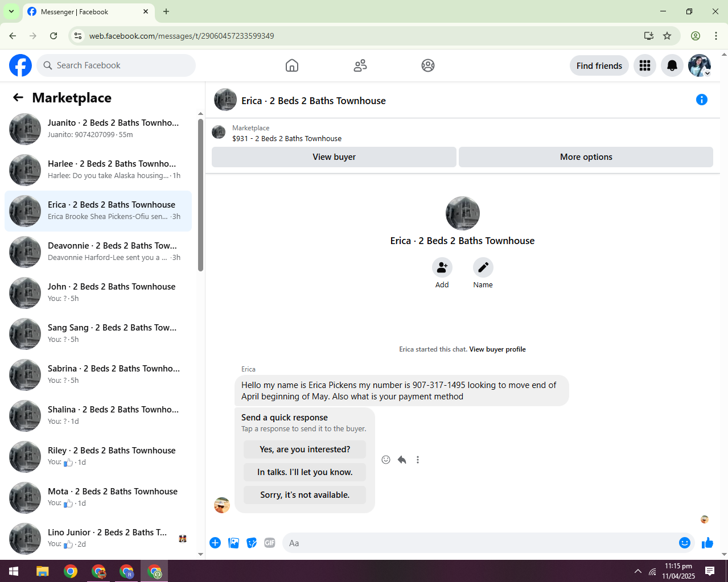Click the conversation list scrollbar
The height and width of the screenshot is (582, 728).
coord(200,195)
